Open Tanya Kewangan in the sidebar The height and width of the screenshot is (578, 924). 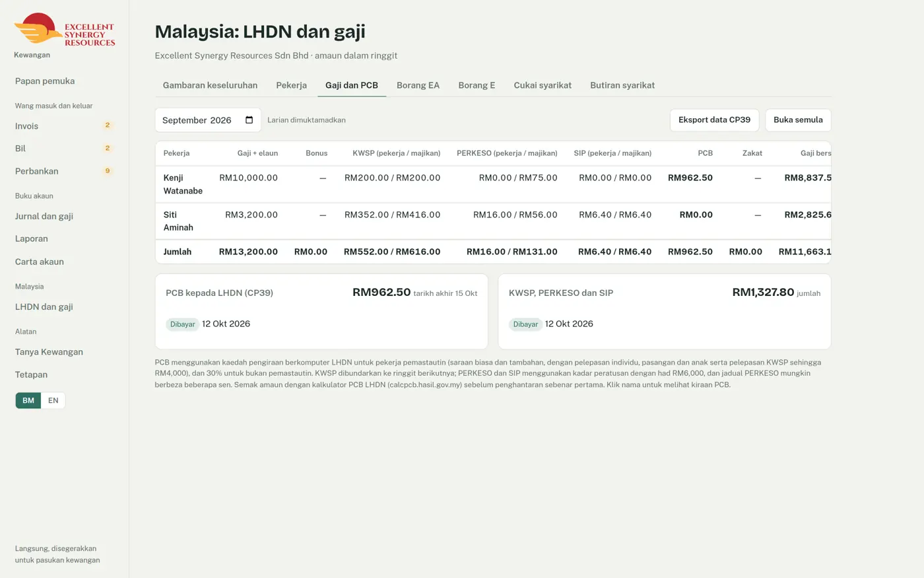pos(65,352)
